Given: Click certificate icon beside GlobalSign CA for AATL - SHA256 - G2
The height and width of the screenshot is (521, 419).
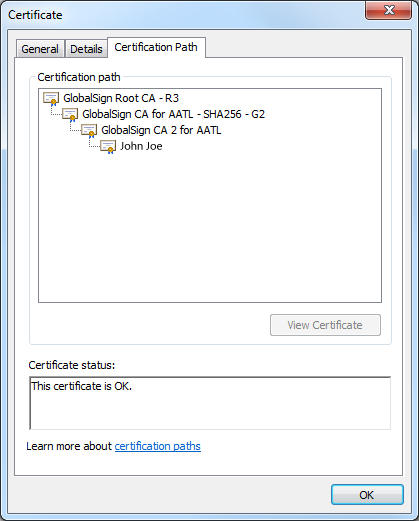Looking at the screenshot, I should click(x=70, y=115).
